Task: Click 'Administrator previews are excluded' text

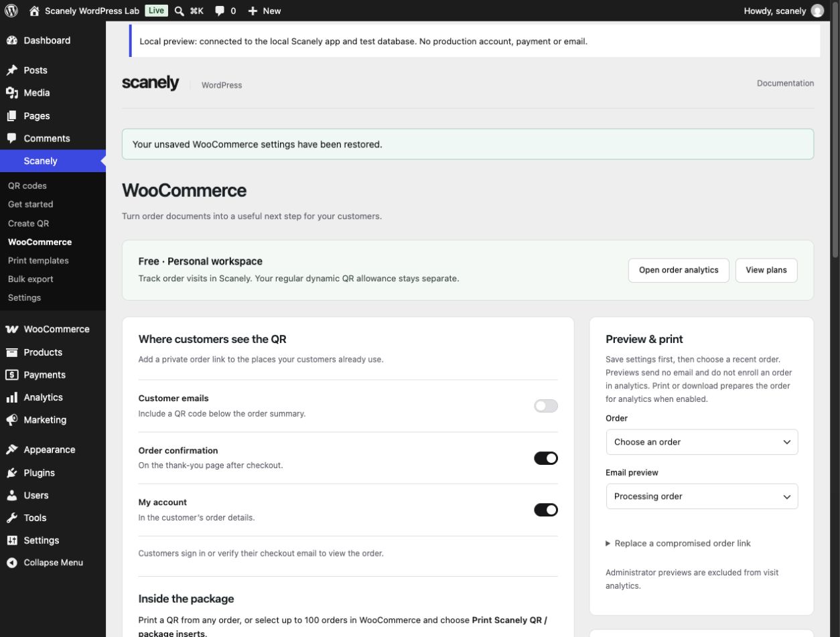Action: tap(692, 579)
